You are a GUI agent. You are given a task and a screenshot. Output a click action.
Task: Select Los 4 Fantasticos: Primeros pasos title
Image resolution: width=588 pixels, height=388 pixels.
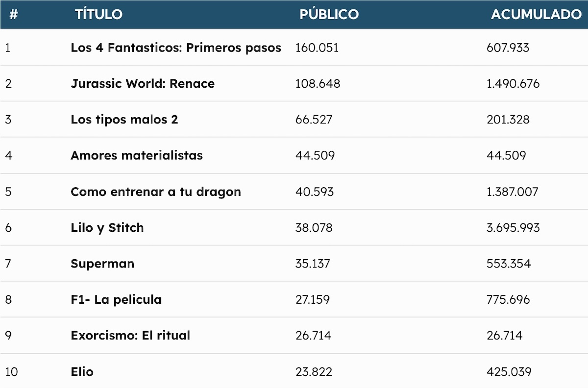(x=176, y=48)
